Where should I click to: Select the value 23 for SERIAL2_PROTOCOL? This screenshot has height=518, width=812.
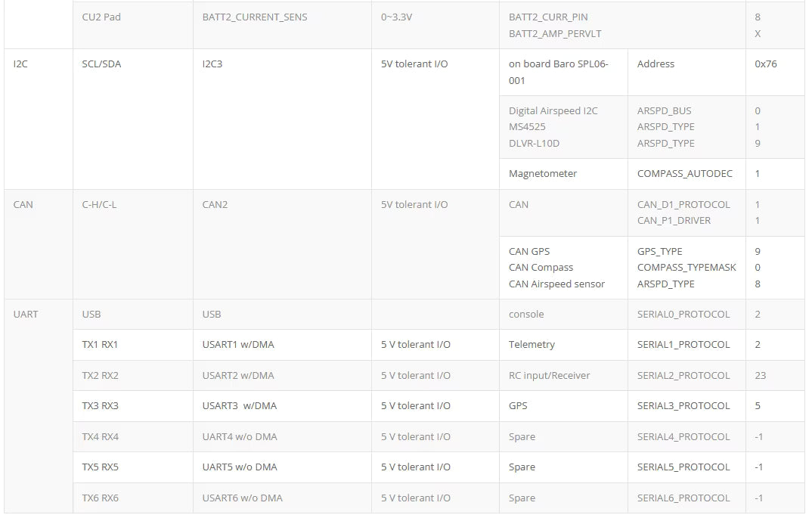click(x=761, y=376)
